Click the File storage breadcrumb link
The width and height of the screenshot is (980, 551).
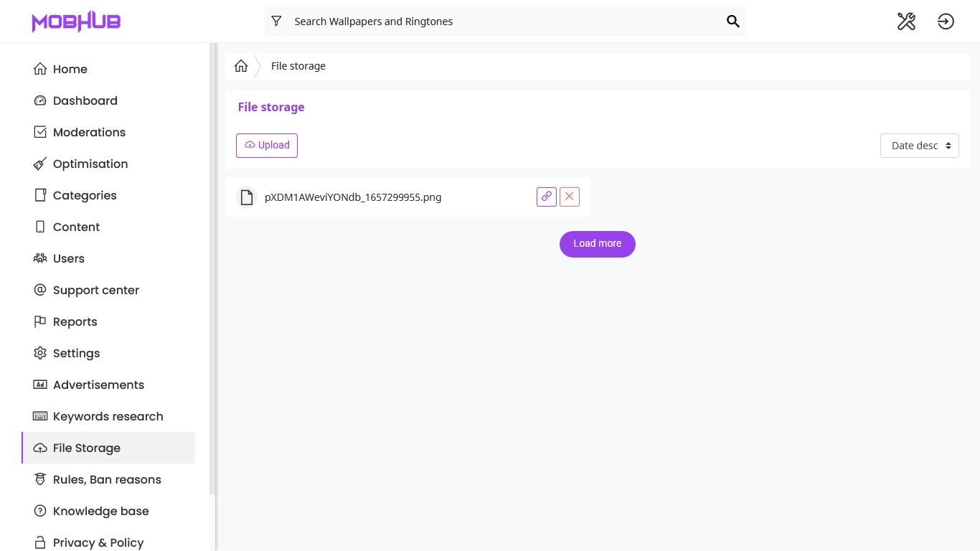pyautogui.click(x=298, y=66)
